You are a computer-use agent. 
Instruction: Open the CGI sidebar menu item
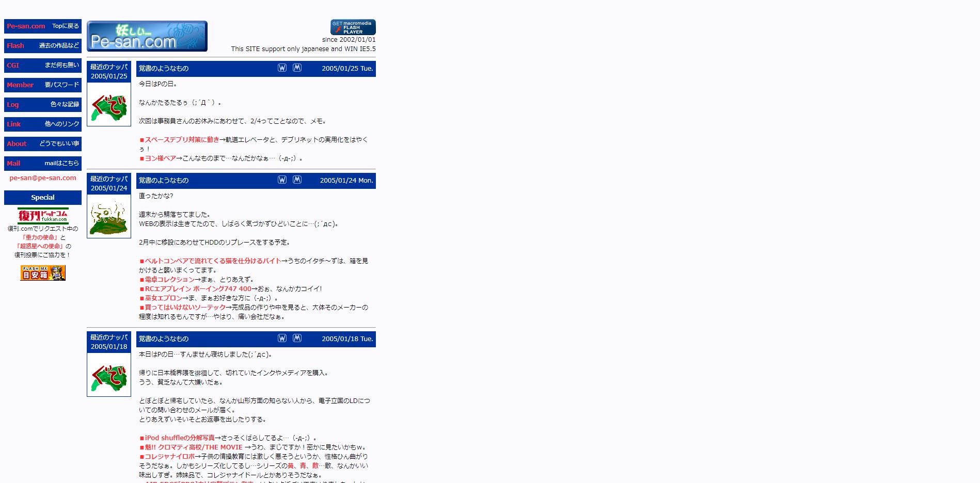click(43, 66)
